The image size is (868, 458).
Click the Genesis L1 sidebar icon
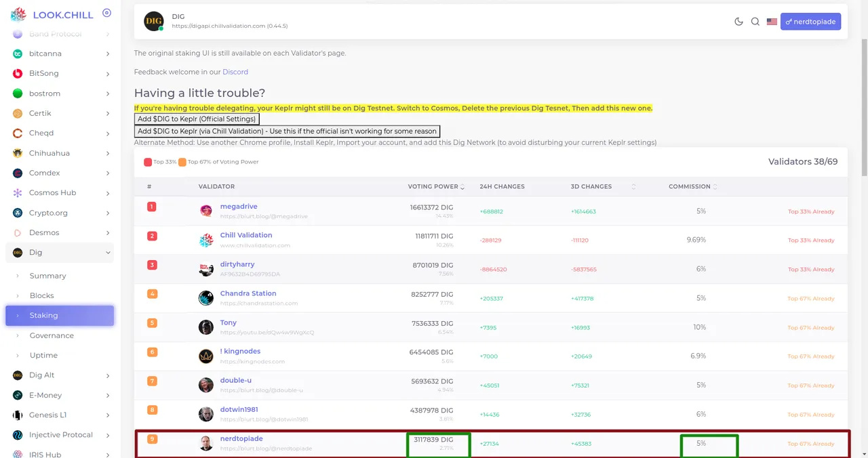18,415
